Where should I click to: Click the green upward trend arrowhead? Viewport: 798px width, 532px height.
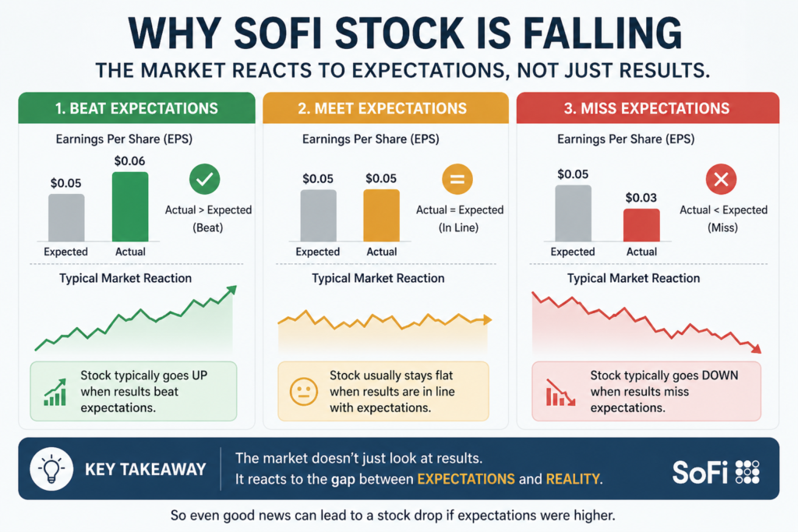231,290
